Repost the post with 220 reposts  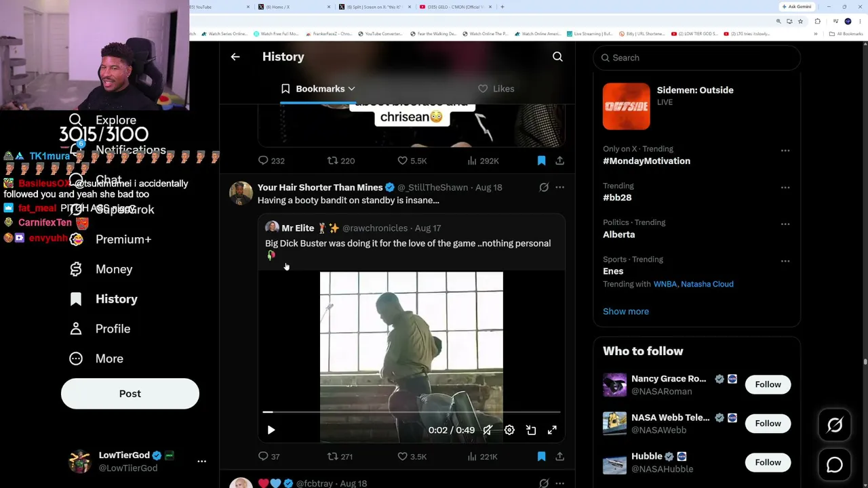[x=340, y=161]
